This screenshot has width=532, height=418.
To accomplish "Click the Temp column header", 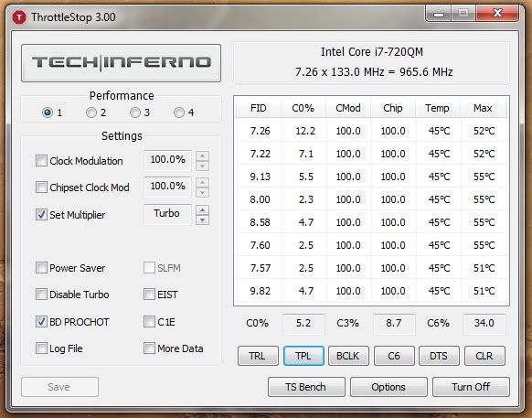I will click(437, 108).
